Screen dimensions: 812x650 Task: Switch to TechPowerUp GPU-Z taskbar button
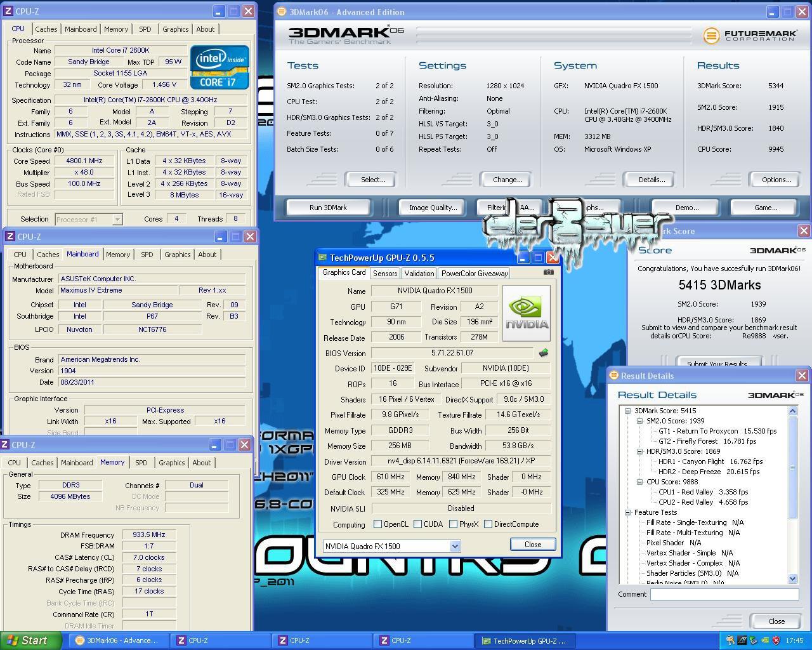pyautogui.click(x=524, y=640)
